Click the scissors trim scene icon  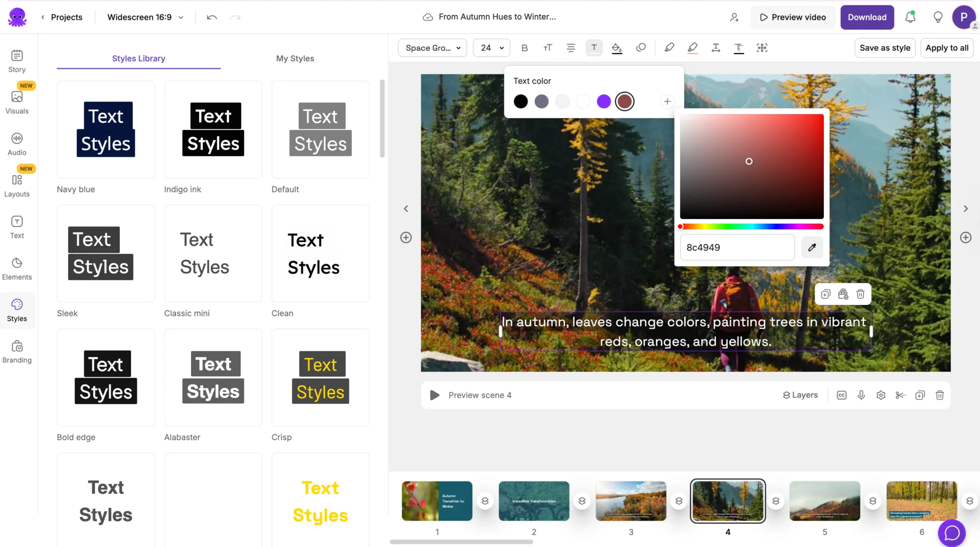(x=900, y=395)
